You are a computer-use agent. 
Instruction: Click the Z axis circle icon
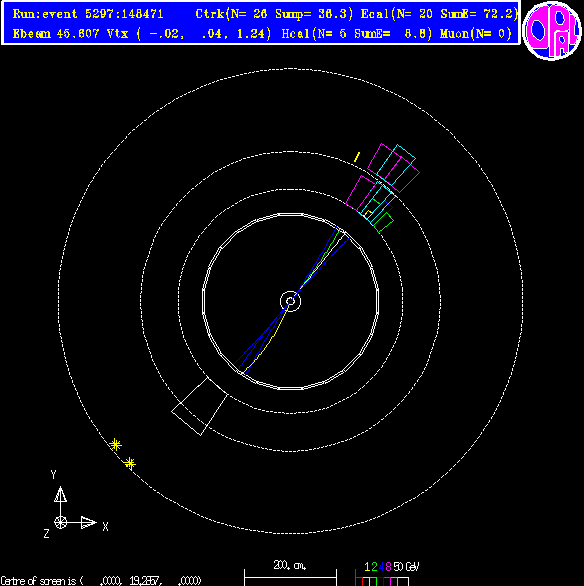pos(61,522)
